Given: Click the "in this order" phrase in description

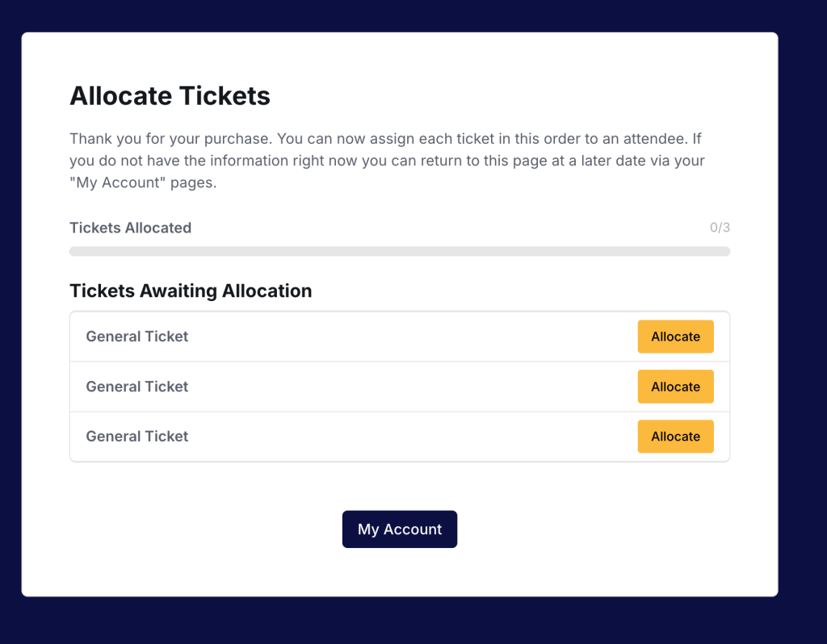Looking at the screenshot, I should (502, 139).
